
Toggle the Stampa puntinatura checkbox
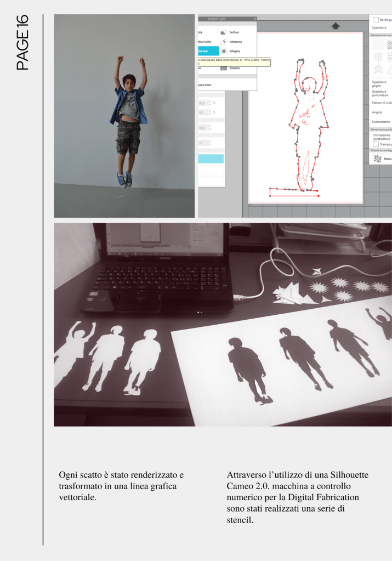(376, 144)
